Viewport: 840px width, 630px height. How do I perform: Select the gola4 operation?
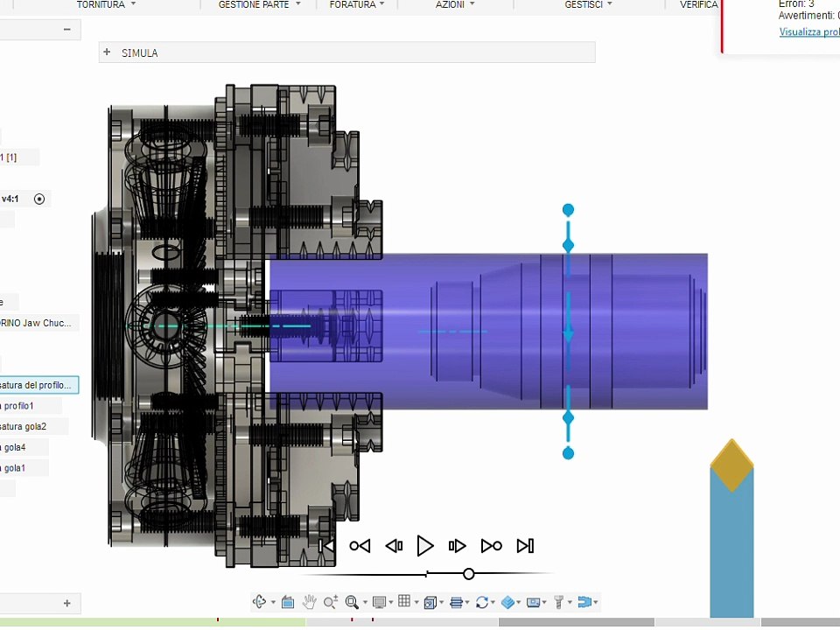coord(24,447)
